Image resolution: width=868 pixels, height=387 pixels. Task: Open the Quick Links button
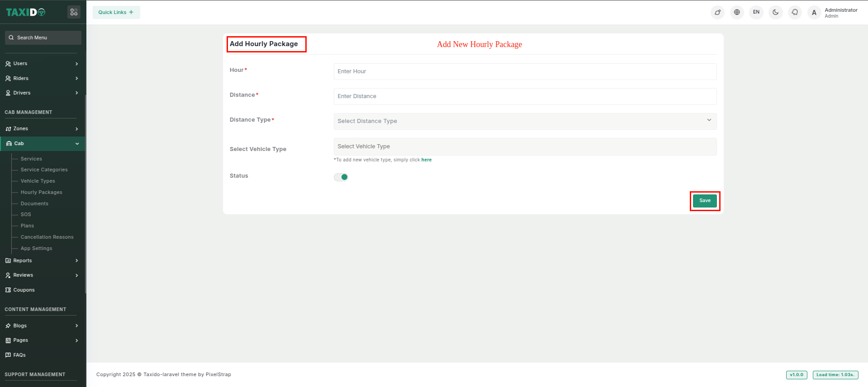[116, 12]
